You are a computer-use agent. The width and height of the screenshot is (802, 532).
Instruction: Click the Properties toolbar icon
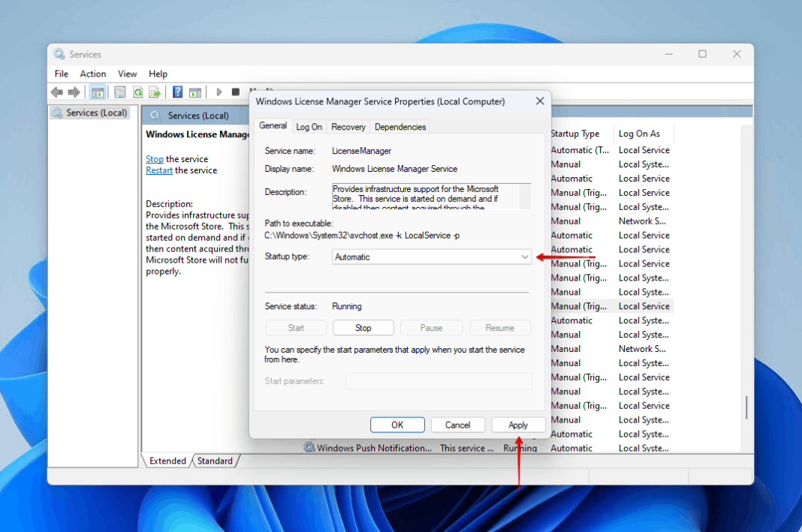tap(119, 92)
